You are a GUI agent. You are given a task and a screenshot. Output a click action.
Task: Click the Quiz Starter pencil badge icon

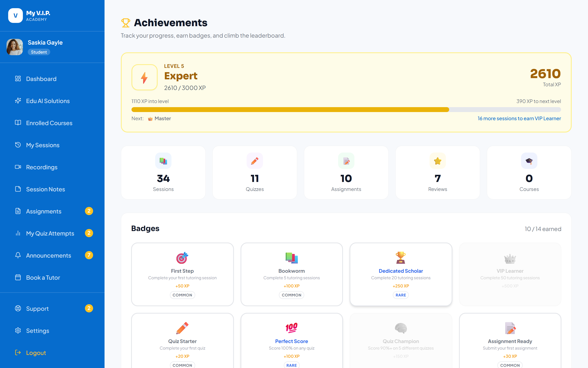(182, 328)
